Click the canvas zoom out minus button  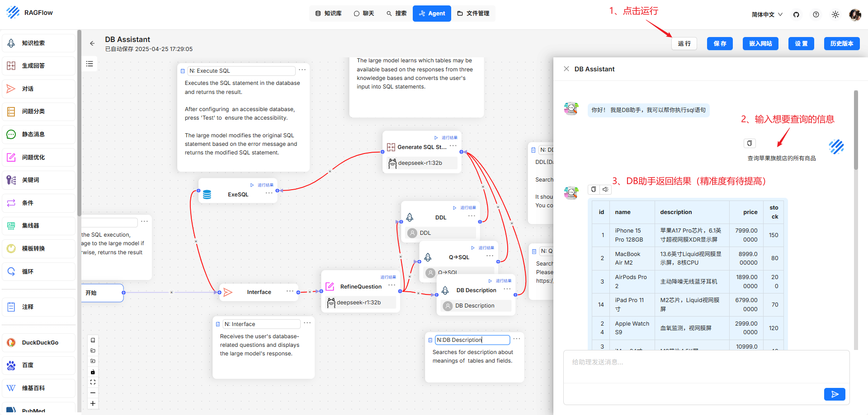click(x=93, y=393)
